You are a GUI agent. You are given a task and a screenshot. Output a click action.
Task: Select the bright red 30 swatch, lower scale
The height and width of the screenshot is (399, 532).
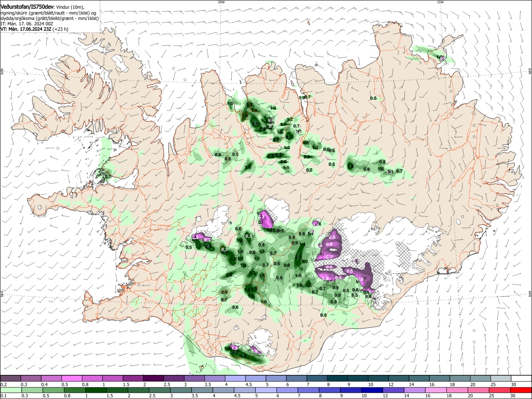point(521,390)
